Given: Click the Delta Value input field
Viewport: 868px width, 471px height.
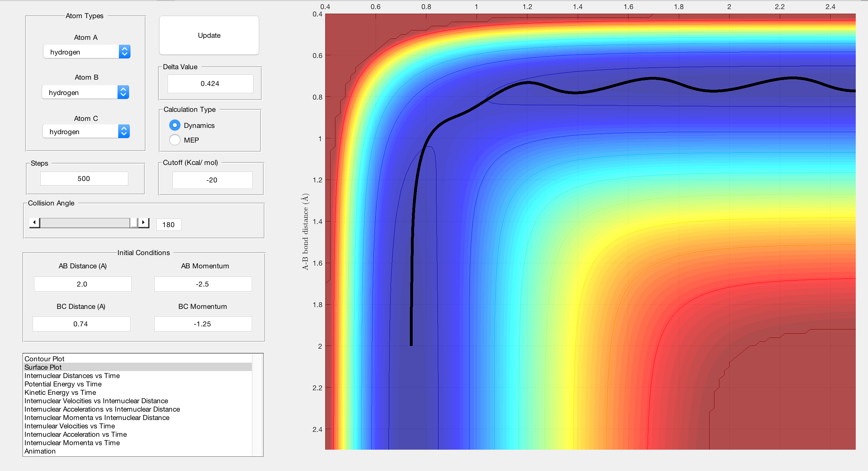Looking at the screenshot, I should [210, 84].
